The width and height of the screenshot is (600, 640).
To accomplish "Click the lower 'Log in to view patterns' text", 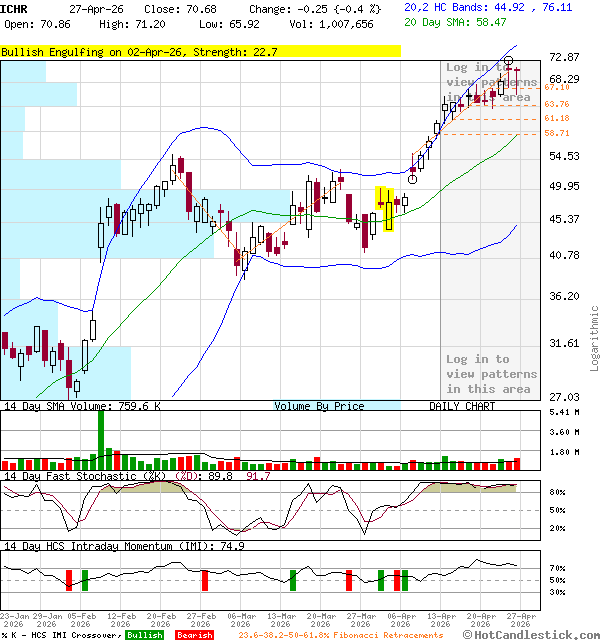I will [491, 374].
